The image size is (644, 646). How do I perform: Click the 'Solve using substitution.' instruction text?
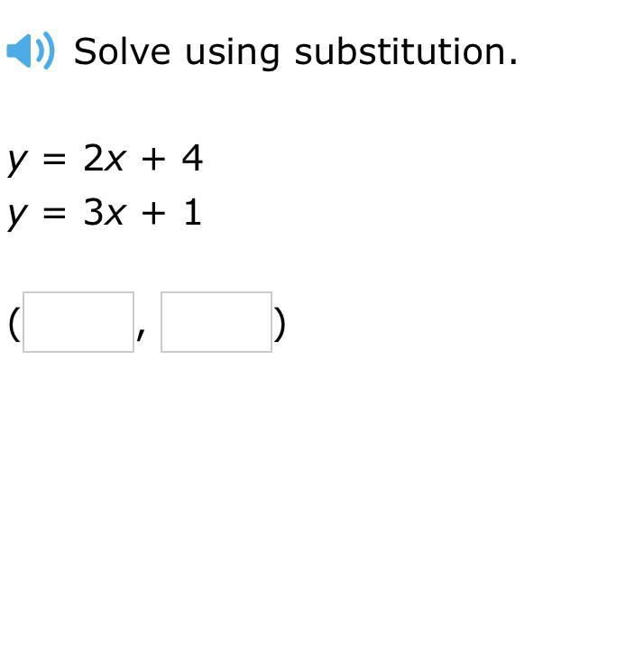[x=295, y=51]
